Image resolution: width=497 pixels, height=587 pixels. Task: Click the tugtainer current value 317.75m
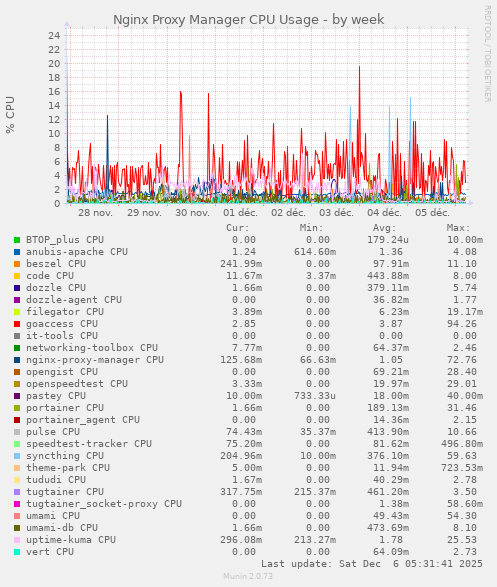[x=241, y=492]
